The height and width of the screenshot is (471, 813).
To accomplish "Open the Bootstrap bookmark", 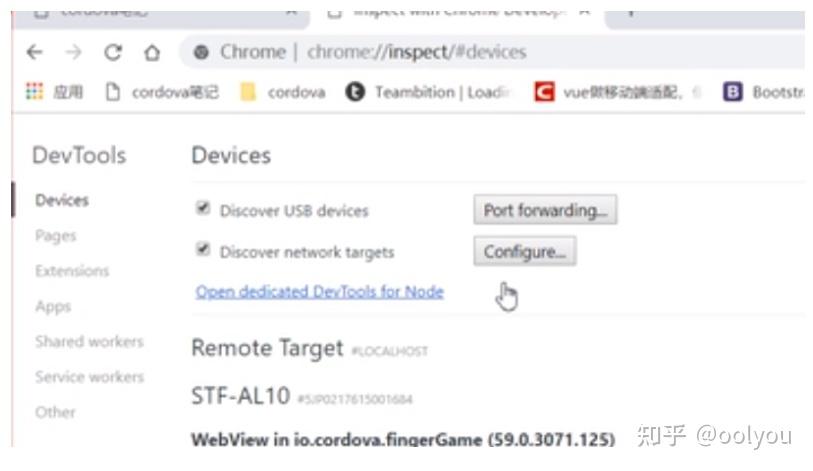I will pos(764,92).
